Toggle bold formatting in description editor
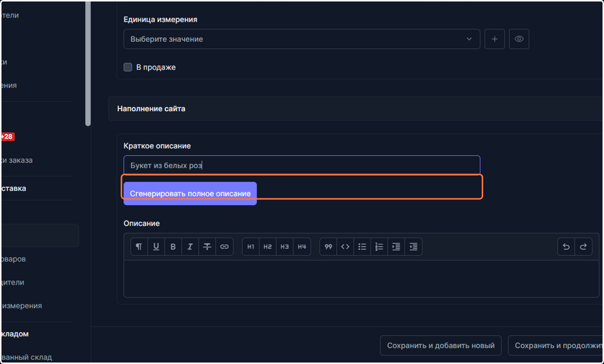The image size is (604, 364). click(173, 247)
